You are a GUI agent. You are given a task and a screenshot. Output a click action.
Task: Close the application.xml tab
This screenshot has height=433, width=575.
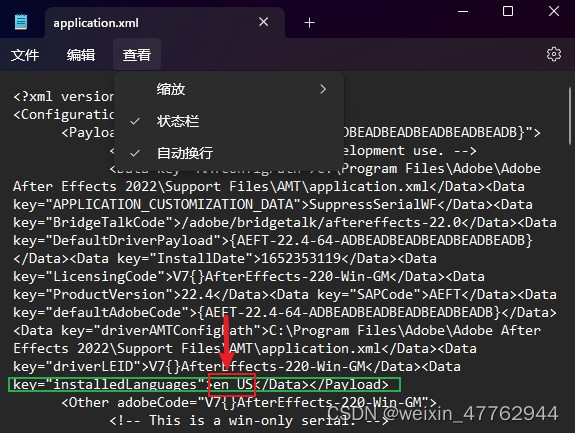pos(263,22)
